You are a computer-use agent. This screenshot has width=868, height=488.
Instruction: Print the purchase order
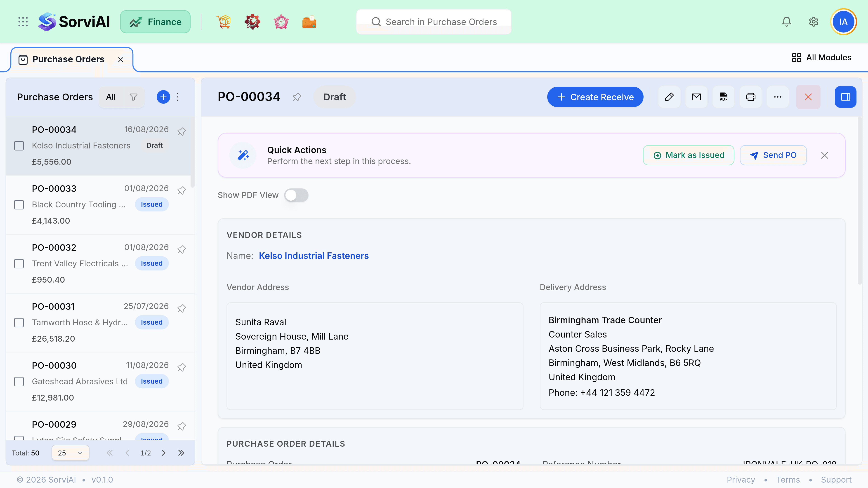(751, 97)
